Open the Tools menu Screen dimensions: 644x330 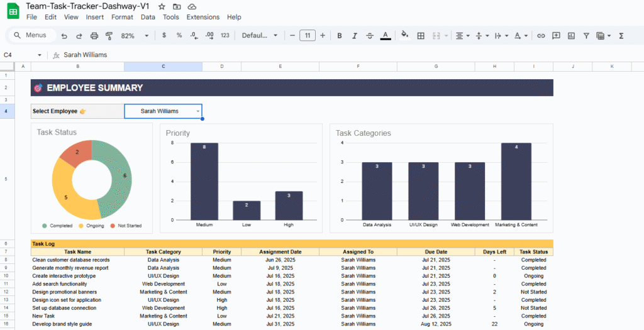coord(171,17)
